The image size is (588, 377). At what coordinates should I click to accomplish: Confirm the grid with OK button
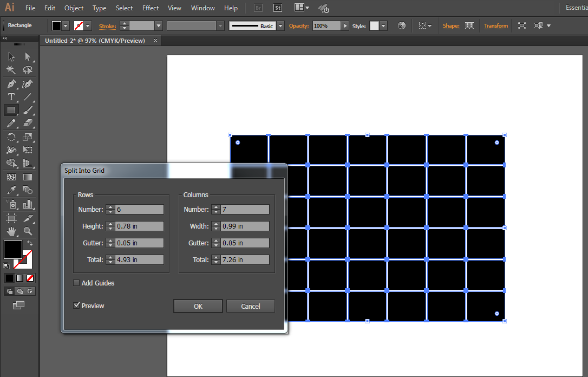198,306
